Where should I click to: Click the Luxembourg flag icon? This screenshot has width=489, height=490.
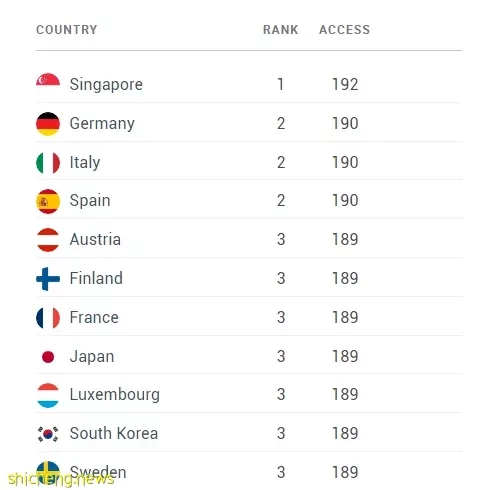48,395
